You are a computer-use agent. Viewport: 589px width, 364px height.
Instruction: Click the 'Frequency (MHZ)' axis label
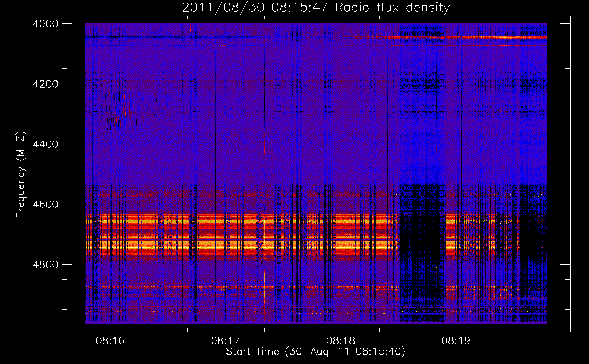point(21,175)
